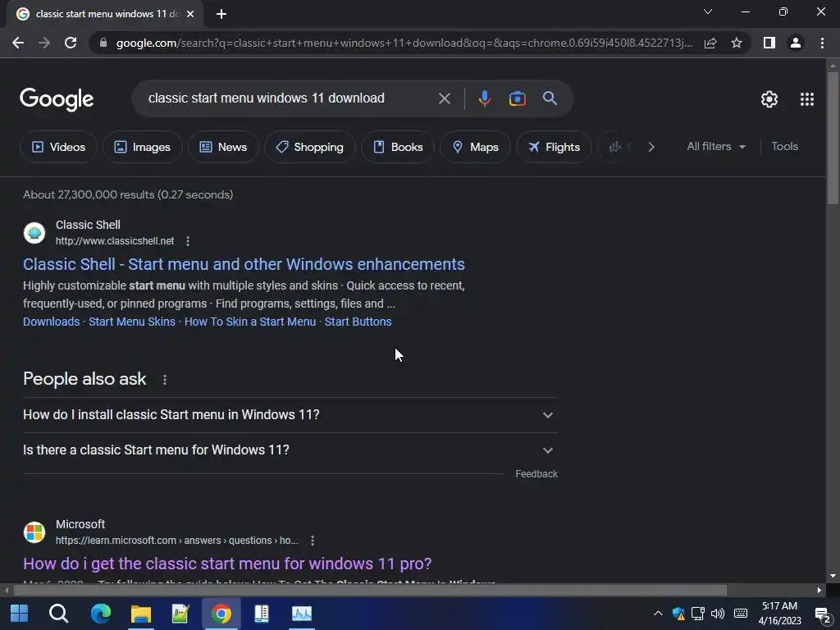The height and width of the screenshot is (630, 840).
Task: Switch to Maps results
Action: click(475, 147)
